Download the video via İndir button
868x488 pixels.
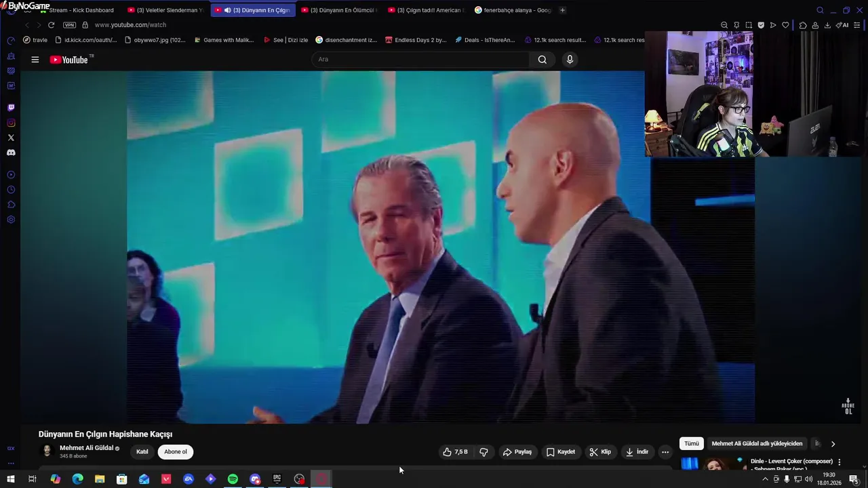(637, 452)
